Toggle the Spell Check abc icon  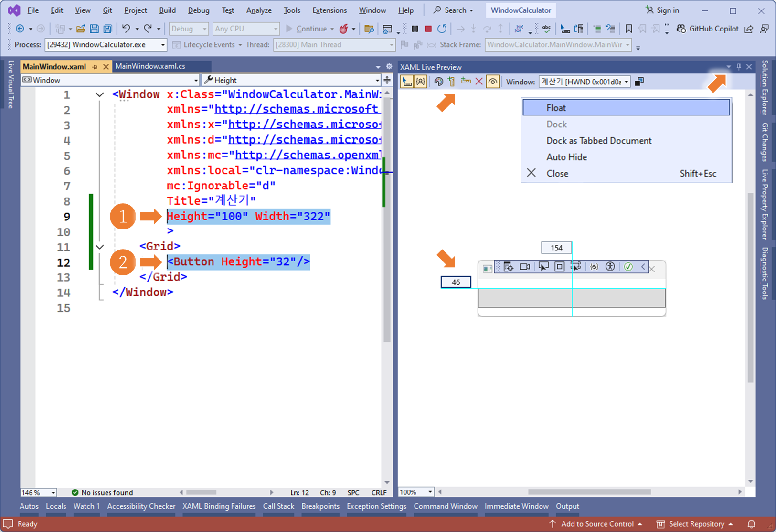pyautogui.click(x=546, y=29)
